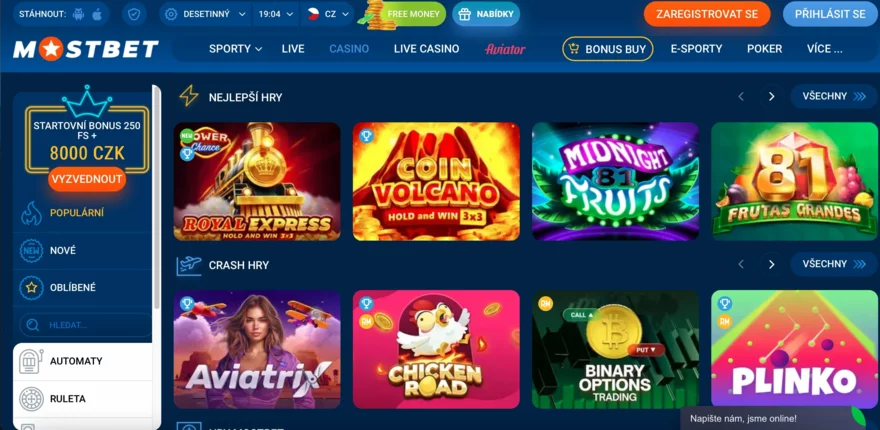Click the Hledat search field
Viewport: 880px width, 430px height.
[85, 325]
